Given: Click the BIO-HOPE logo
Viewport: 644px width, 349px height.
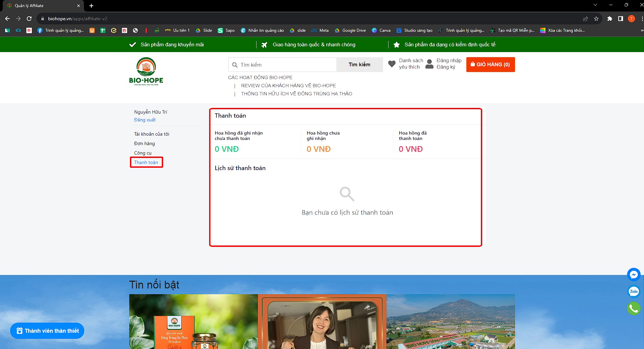Looking at the screenshot, I should coord(146,71).
